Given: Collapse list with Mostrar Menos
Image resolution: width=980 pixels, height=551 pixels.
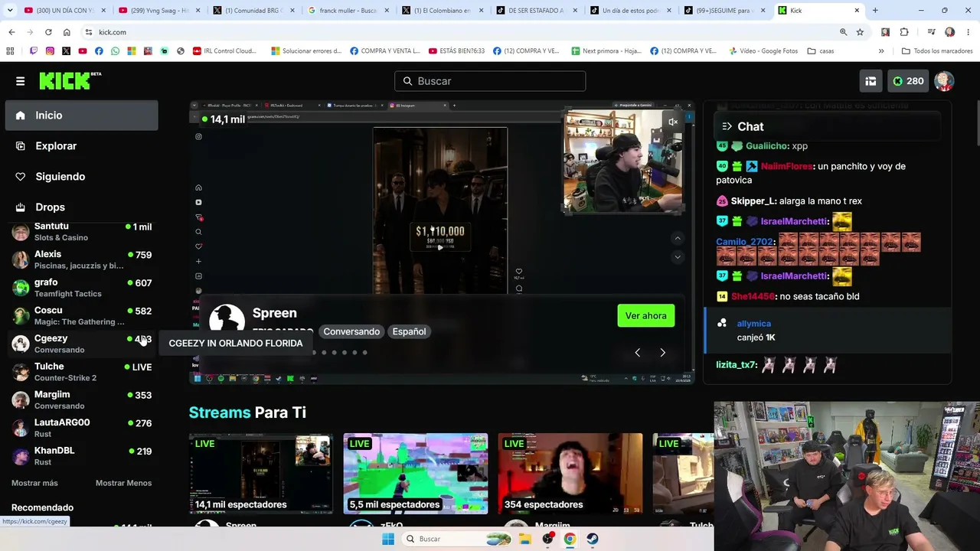Looking at the screenshot, I should 123,483.
